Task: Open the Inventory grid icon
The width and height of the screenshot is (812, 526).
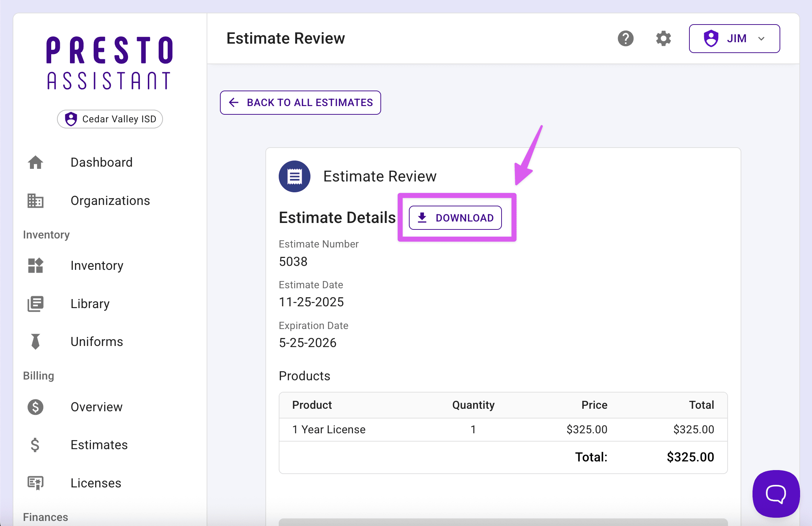Action: (x=35, y=266)
